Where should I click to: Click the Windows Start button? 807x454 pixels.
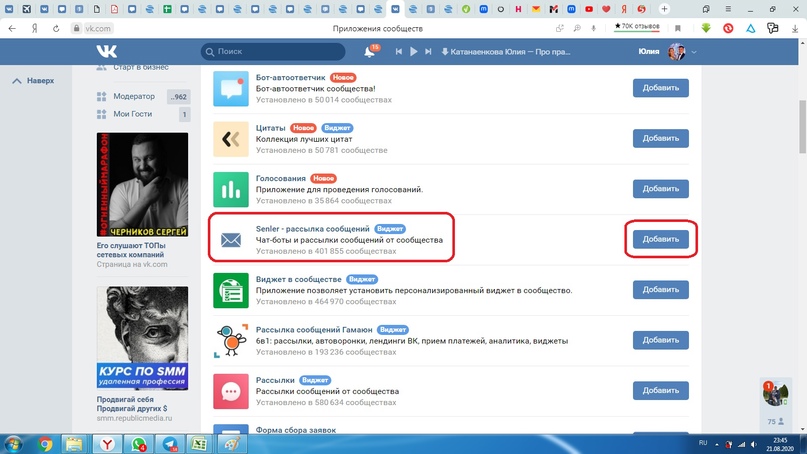coord(13,444)
